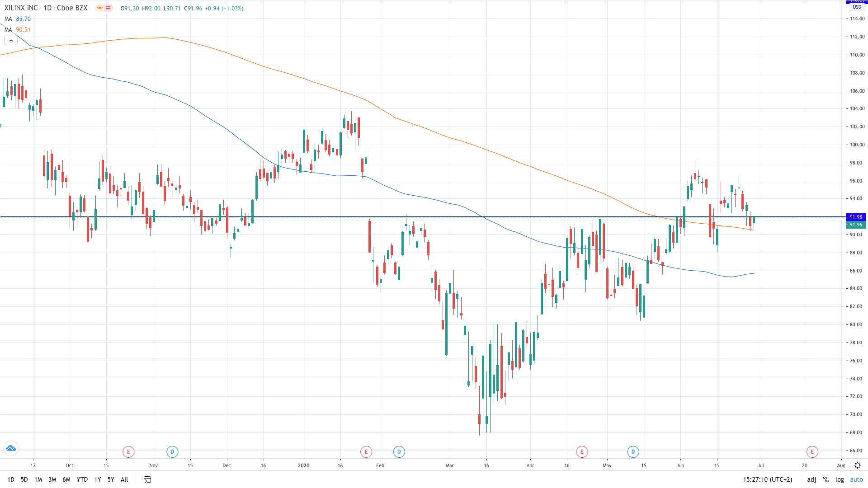
Task: Click the 91.98 horizontal line price label
Action: click(x=856, y=217)
